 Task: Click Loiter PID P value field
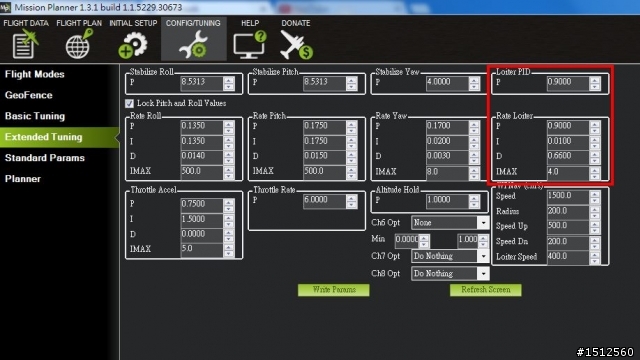click(568, 83)
